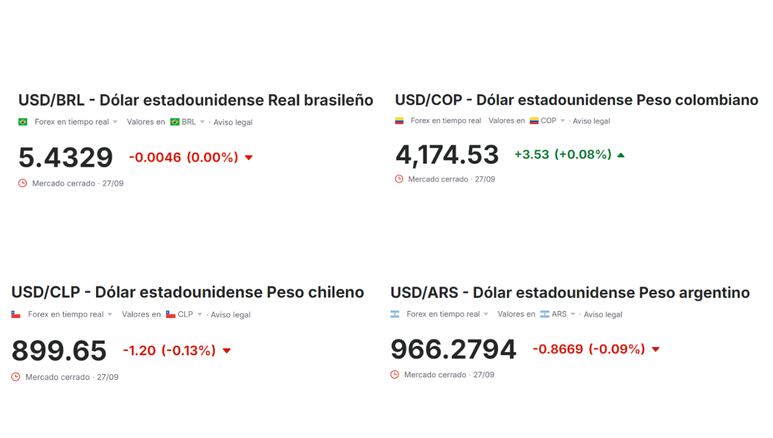
Task: Click the Chile flag icon beside Forex en tiempo real
Action: pos(16,314)
